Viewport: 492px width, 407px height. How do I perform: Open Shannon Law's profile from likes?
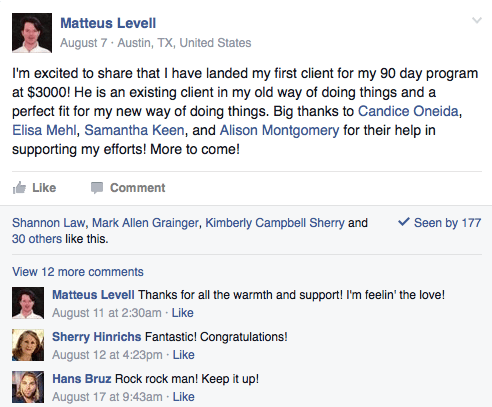49,223
